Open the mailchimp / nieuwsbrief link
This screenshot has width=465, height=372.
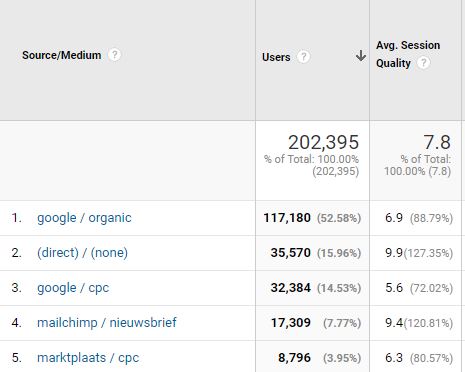click(107, 323)
